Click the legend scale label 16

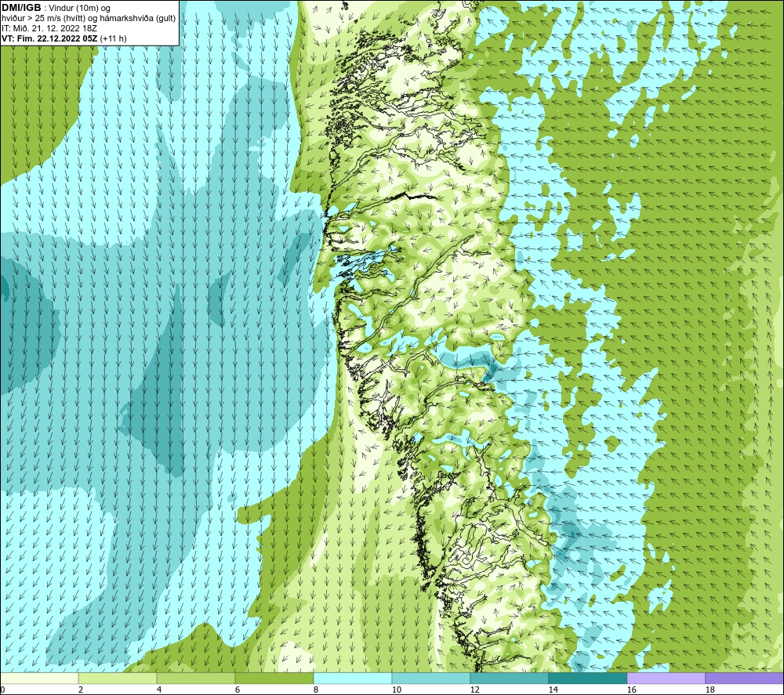[x=631, y=690]
